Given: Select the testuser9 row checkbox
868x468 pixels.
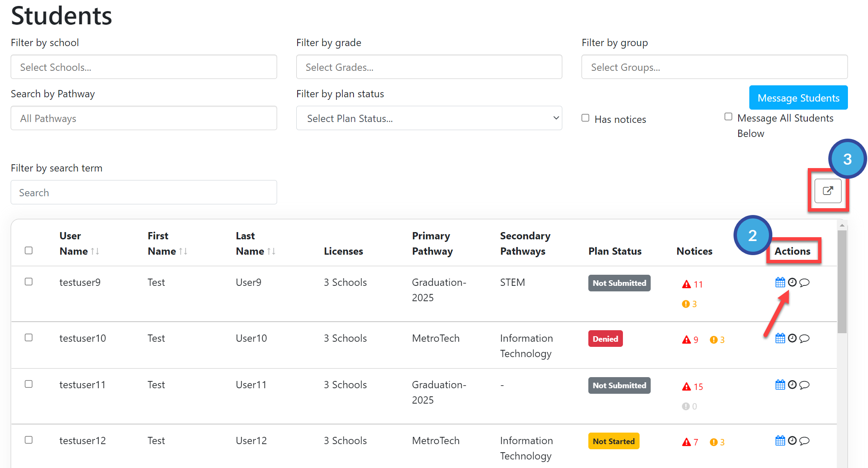Looking at the screenshot, I should (29, 282).
